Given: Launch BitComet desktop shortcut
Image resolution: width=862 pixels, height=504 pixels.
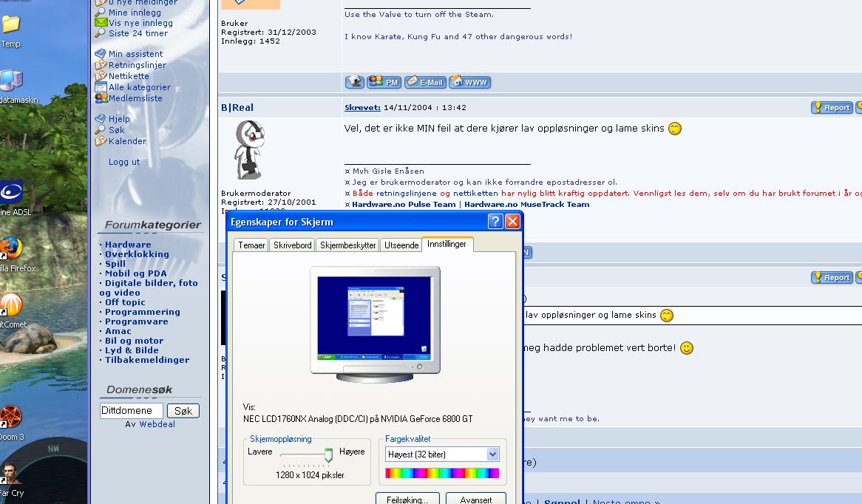Looking at the screenshot, I should [x=12, y=310].
